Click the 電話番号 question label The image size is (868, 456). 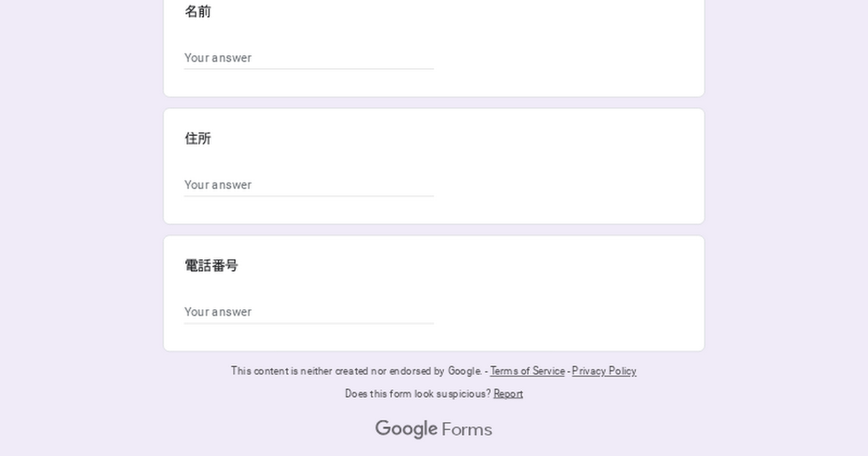click(x=211, y=266)
